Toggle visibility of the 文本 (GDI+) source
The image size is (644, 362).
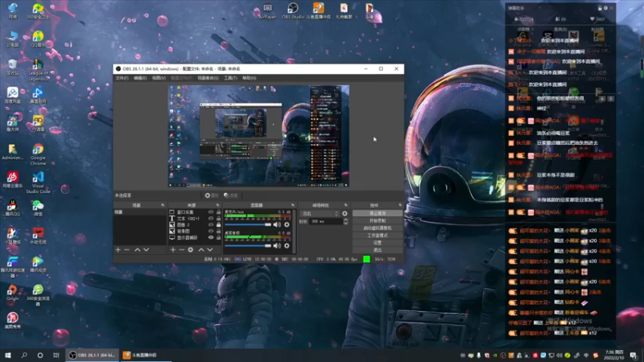point(211,218)
